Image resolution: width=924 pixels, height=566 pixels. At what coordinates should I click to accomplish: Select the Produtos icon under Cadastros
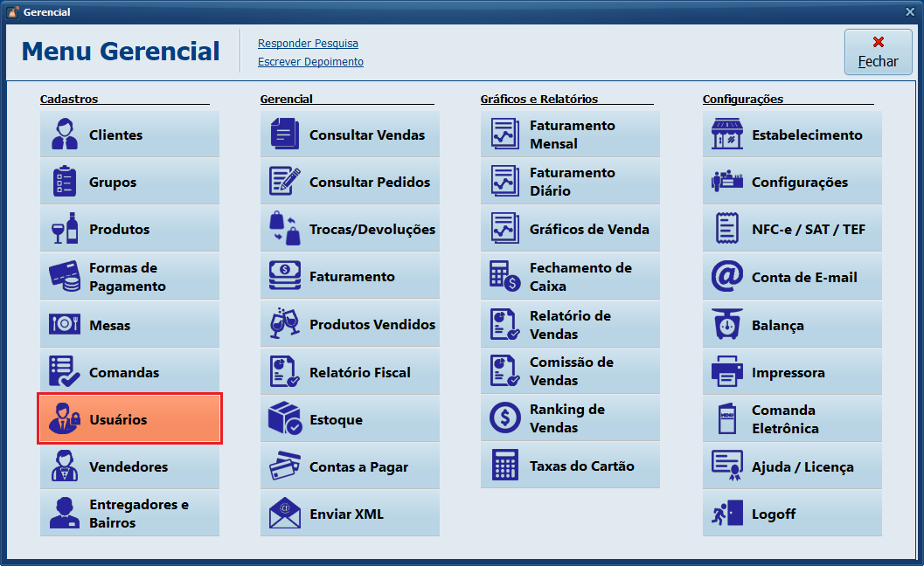pyautogui.click(x=129, y=229)
